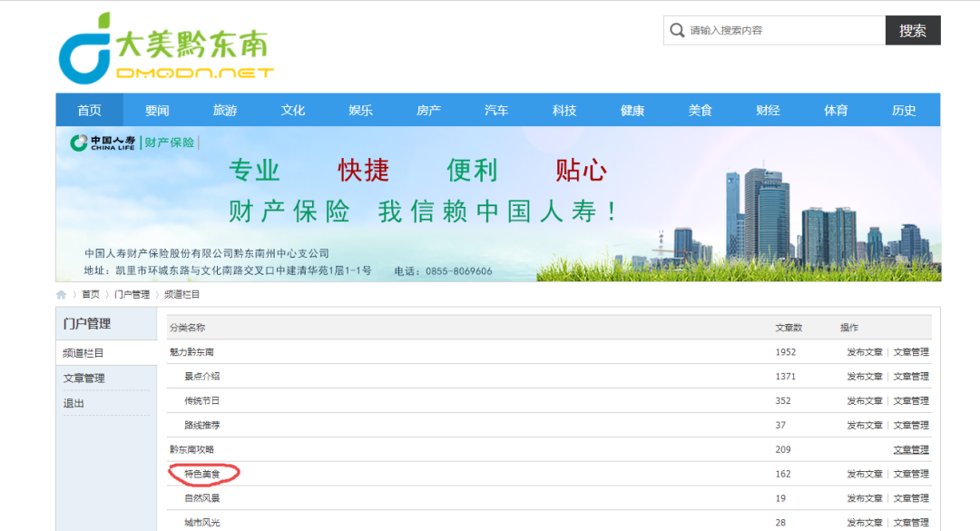Click 文章管理 for 城市风光 row
Image resolution: width=980 pixels, height=531 pixels.
(911, 522)
